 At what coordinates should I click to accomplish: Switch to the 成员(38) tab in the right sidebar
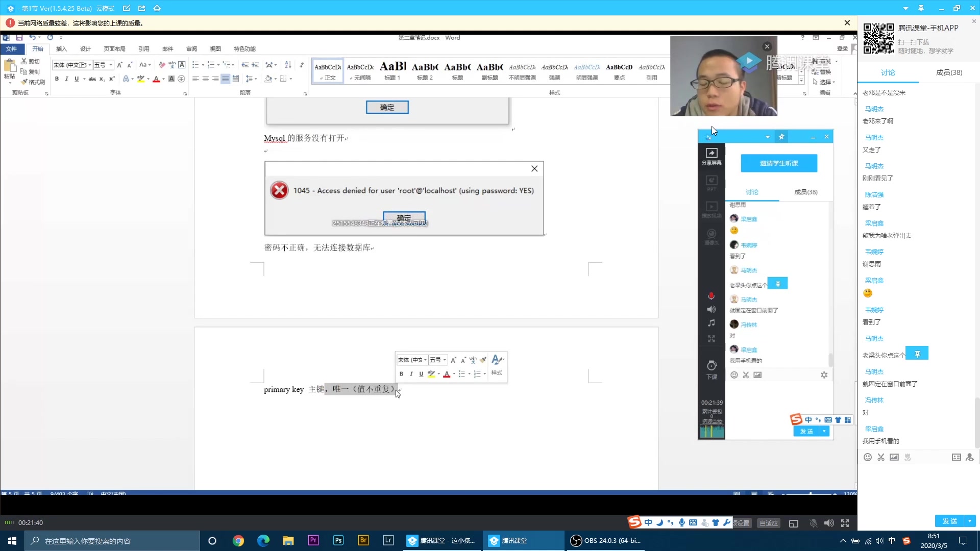point(948,72)
